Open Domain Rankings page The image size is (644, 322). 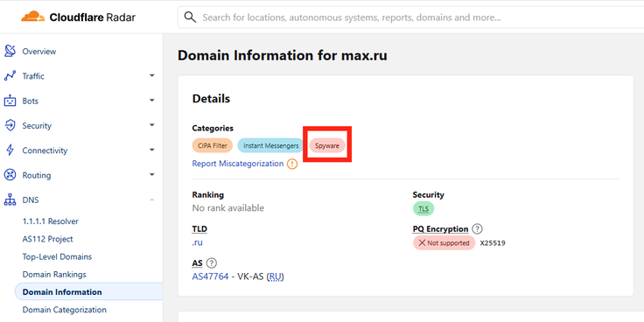pyautogui.click(x=54, y=275)
